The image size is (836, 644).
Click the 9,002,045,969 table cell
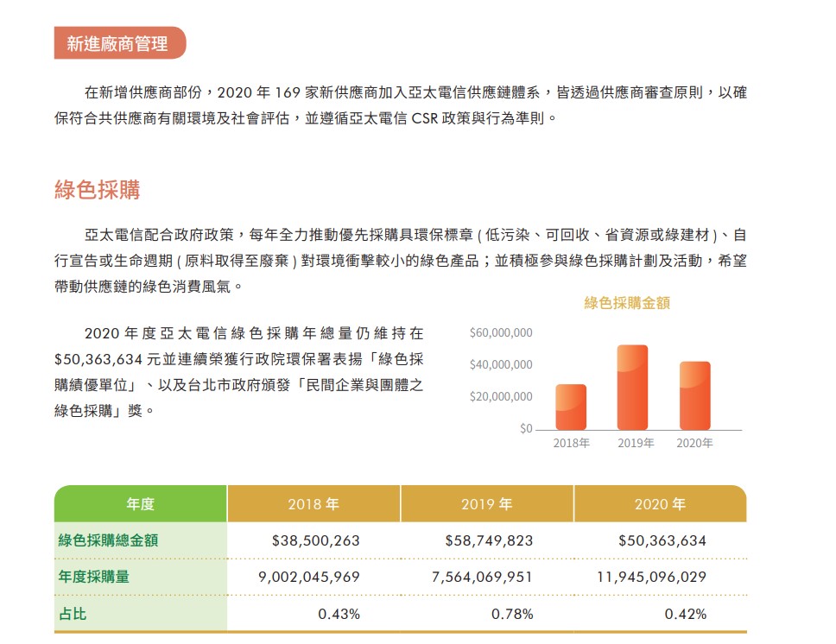click(309, 577)
